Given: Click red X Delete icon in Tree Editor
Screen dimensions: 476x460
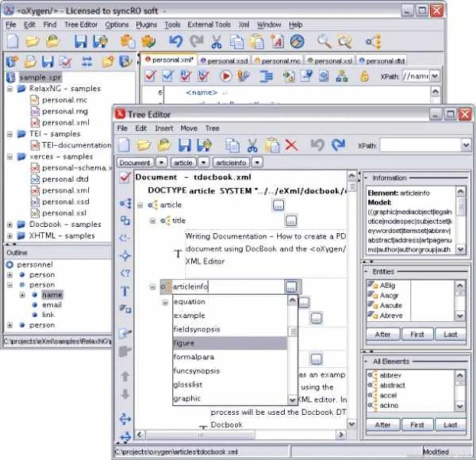Looking at the screenshot, I should (291, 145).
